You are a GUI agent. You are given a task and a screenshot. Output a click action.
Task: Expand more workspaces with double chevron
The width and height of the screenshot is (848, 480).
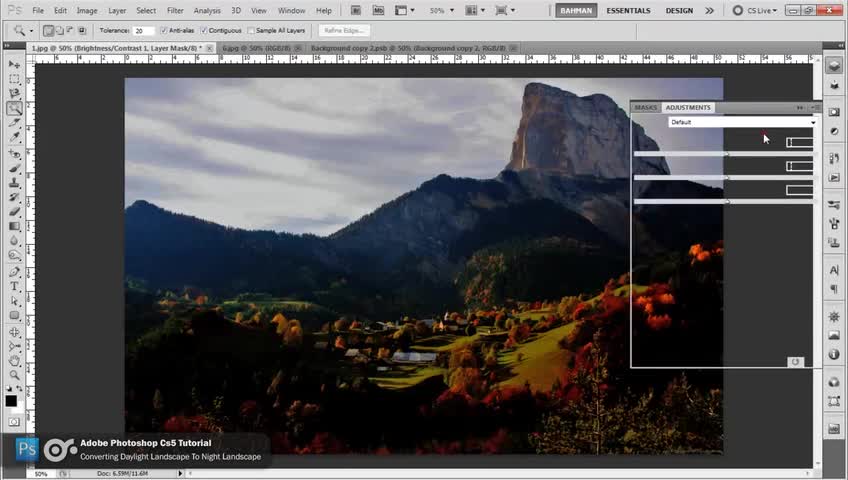click(709, 10)
